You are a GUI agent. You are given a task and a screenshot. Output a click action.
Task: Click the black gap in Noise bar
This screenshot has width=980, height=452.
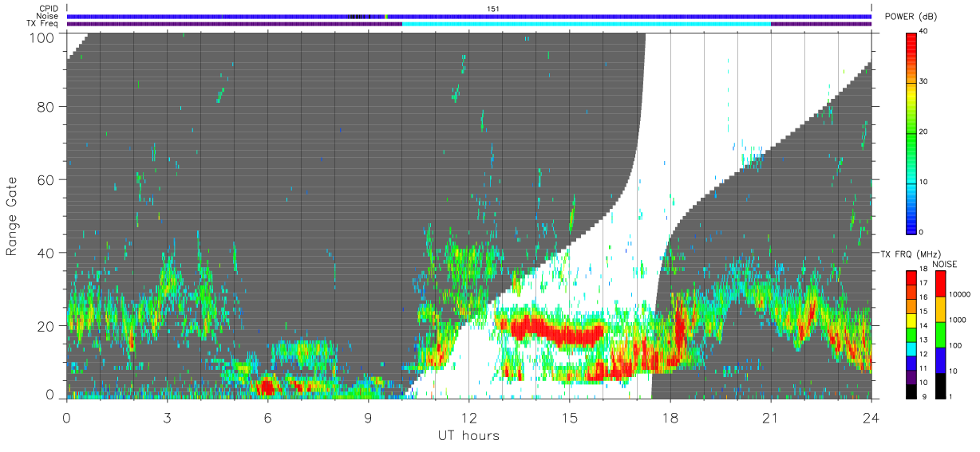click(358, 16)
